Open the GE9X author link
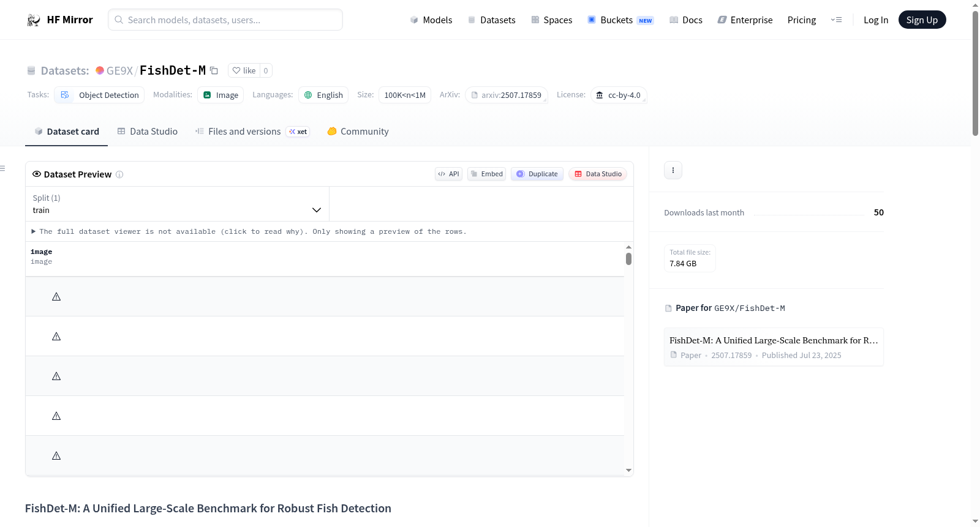Screen dimensions: 980x527 tap(119, 70)
